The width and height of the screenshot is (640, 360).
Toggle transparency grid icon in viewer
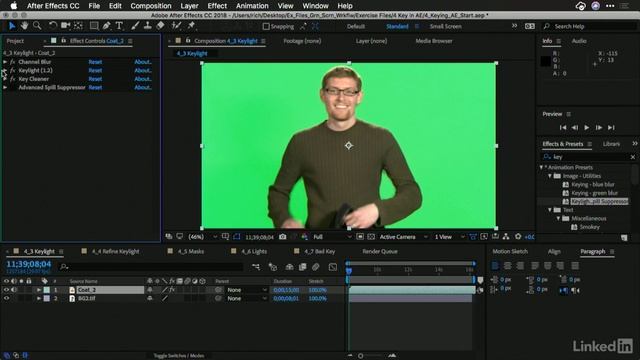pos(371,237)
